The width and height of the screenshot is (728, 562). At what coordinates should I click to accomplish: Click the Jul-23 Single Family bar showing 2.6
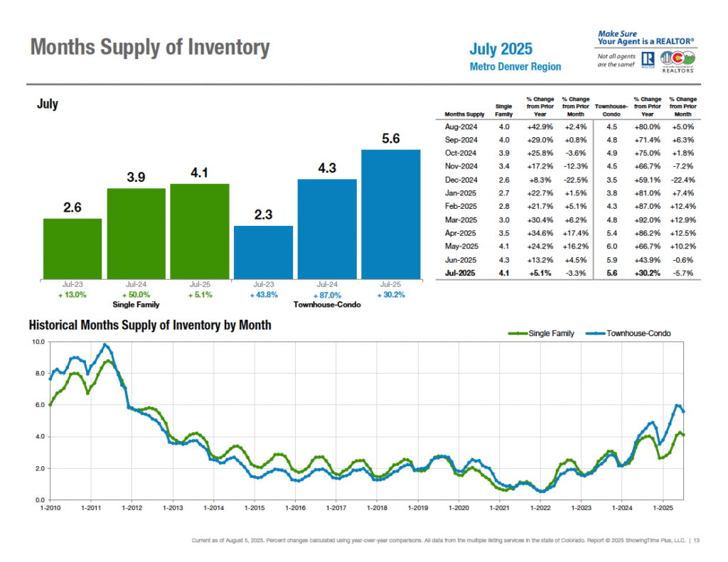point(73,248)
